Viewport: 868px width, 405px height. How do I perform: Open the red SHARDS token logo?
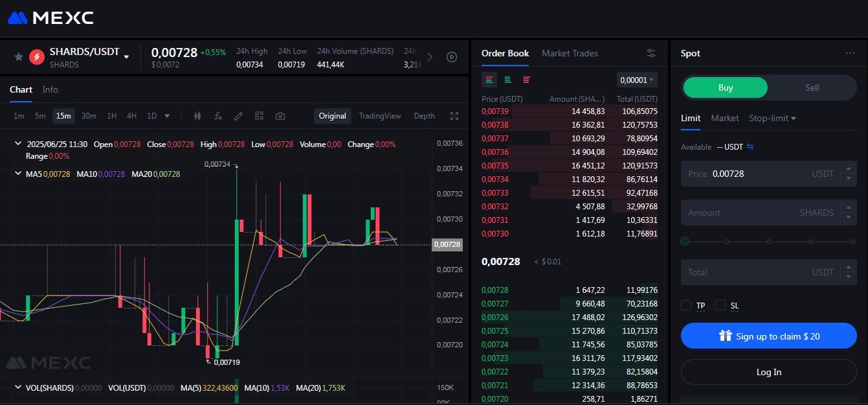(37, 57)
